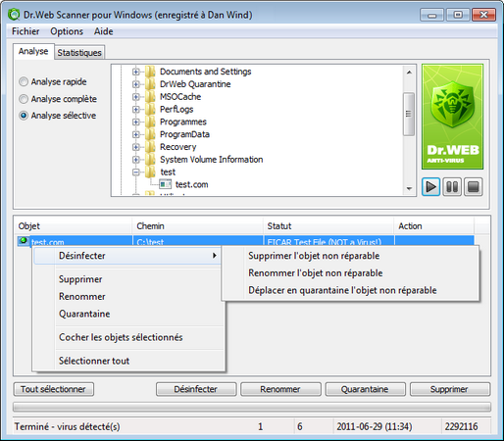Click the ProgramData folder icon
The width and height of the screenshot is (504, 441).
point(150,134)
